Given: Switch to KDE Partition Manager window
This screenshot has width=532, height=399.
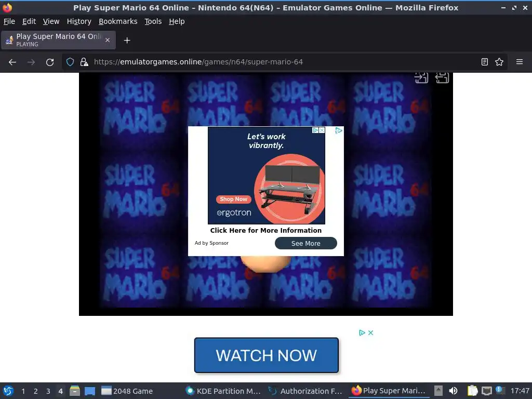Looking at the screenshot, I should 224,391.
